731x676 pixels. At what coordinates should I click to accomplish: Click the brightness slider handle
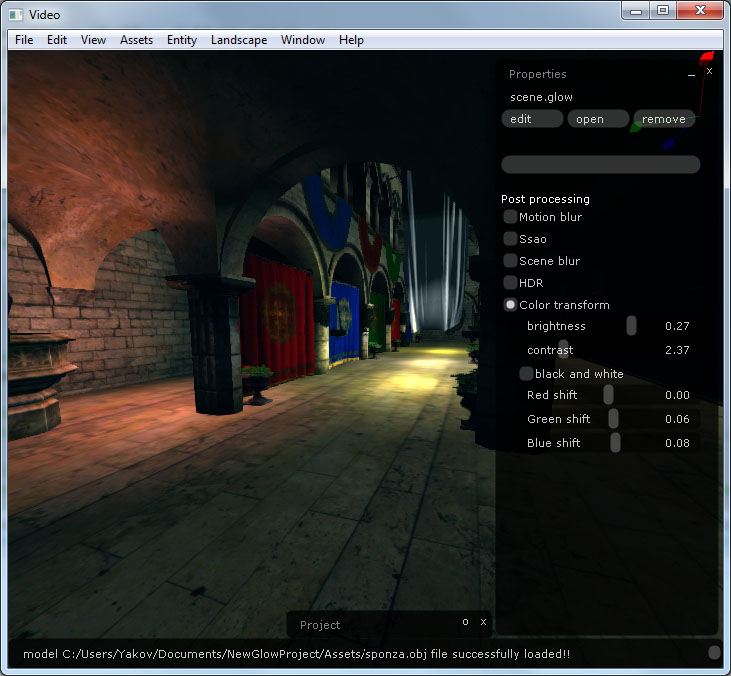(x=631, y=326)
